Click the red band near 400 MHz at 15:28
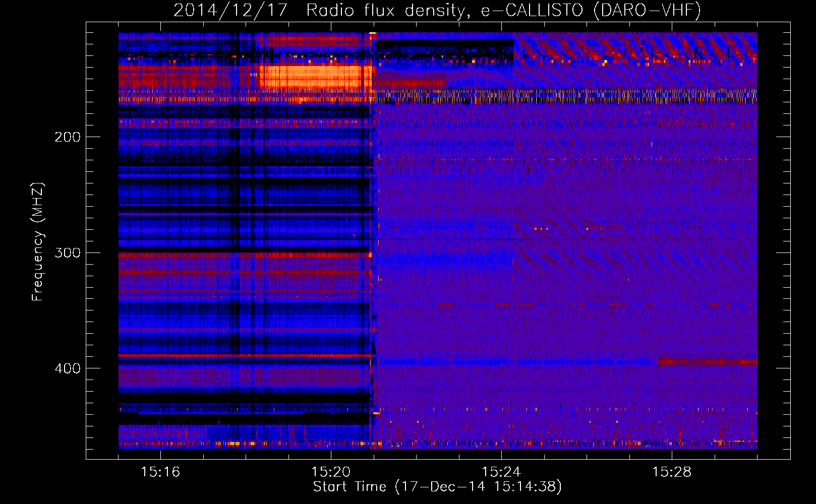Screen dimensions: 816x504 click(x=707, y=361)
